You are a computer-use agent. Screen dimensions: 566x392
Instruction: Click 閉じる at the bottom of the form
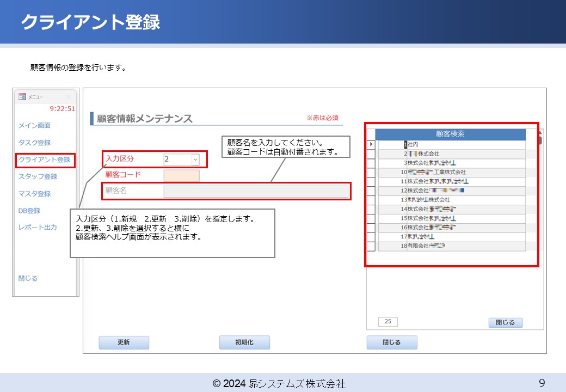point(392,342)
